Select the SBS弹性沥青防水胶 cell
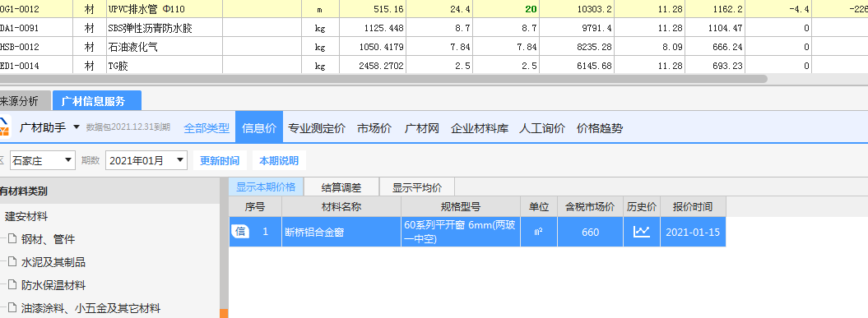Viewport: 868px width, 318px height. tap(165, 28)
